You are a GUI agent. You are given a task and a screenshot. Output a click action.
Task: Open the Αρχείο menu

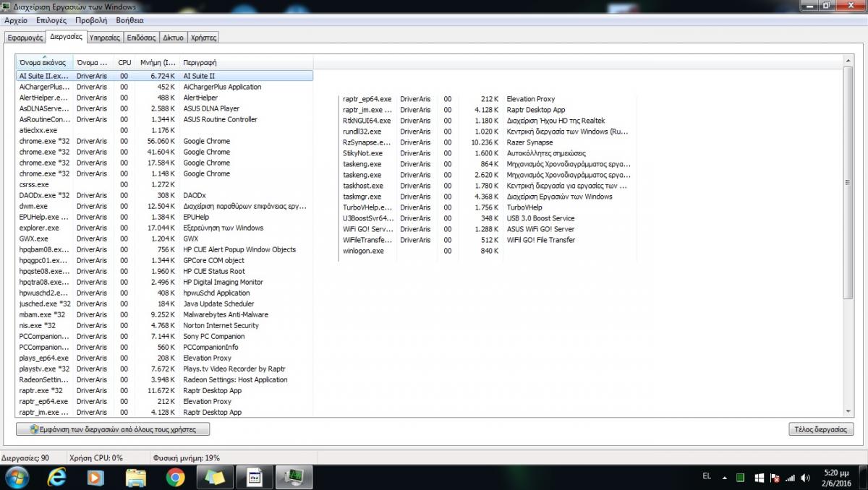tap(16, 20)
